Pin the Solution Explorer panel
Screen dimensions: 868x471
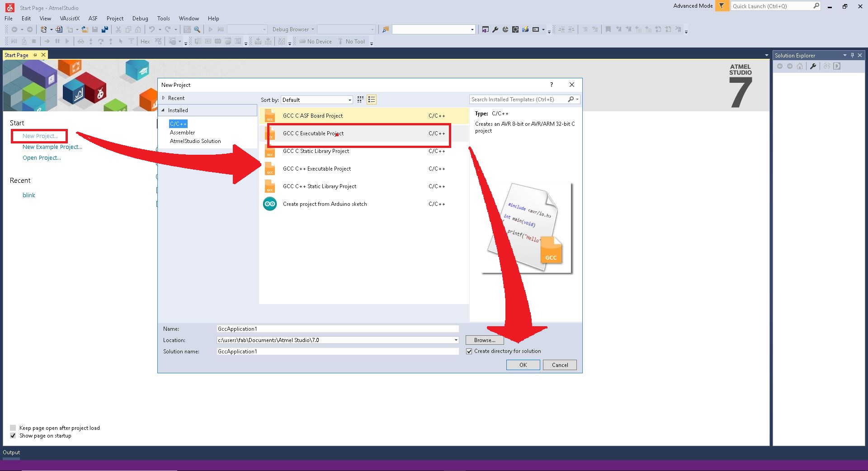coord(852,55)
